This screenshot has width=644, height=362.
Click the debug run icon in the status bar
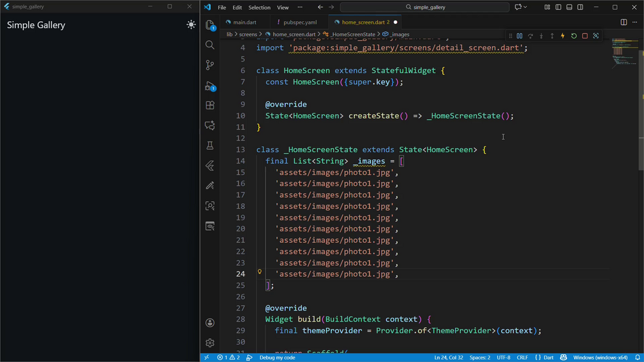pyautogui.click(x=249, y=358)
